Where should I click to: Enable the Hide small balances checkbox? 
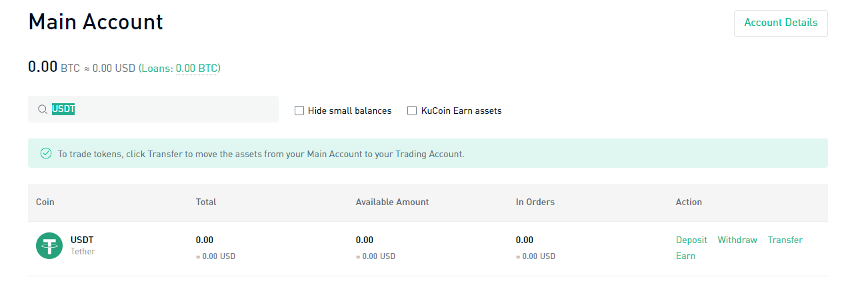coord(299,111)
